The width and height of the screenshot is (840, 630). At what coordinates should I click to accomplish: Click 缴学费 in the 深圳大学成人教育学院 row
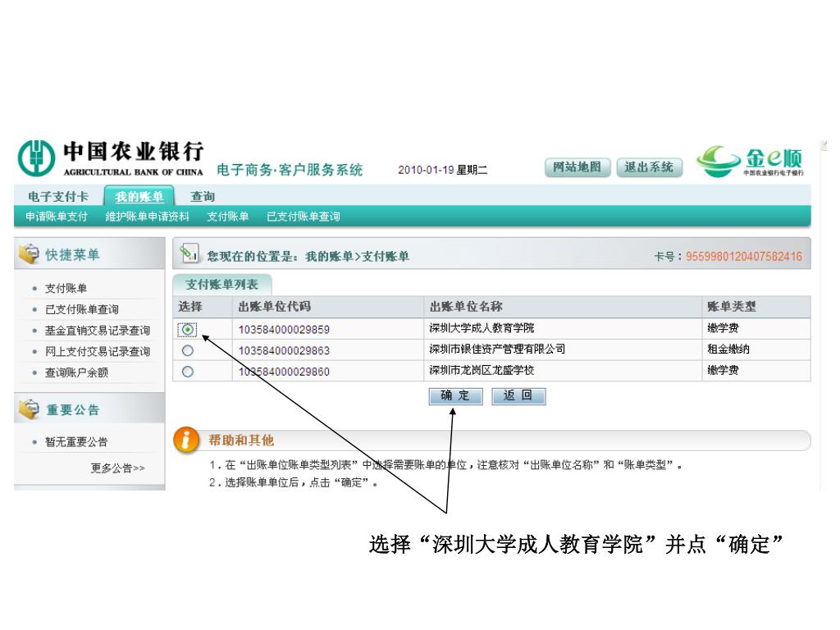[723, 328]
